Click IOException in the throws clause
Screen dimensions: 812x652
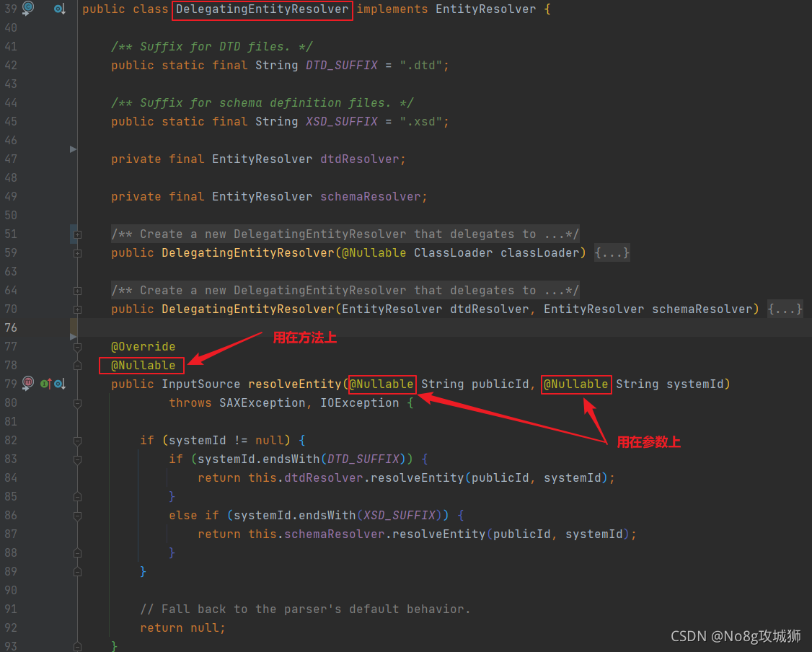pyautogui.click(x=359, y=403)
